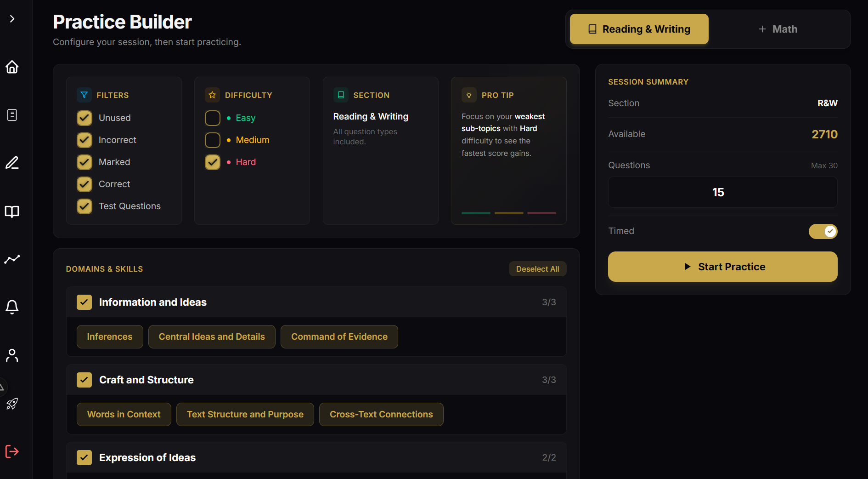The width and height of the screenshot is (868, 479).
Task: Click the Reading & Writing section title text
Action: coord(371,116)
